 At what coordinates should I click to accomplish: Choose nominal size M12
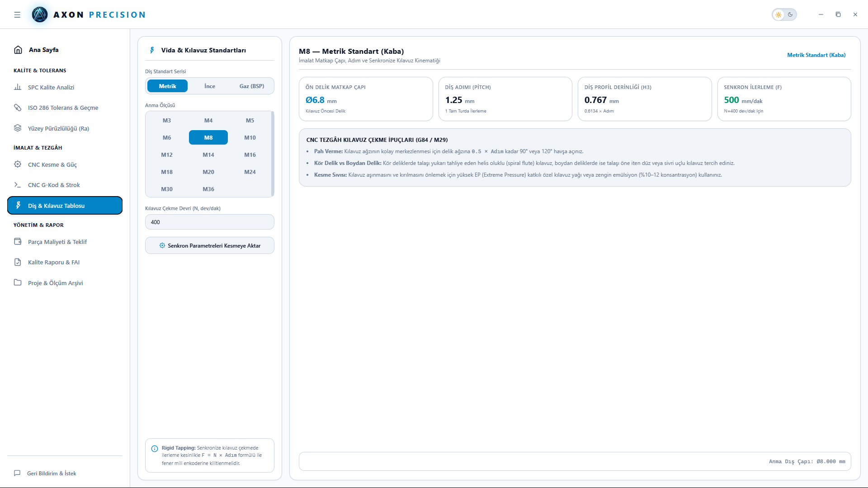[167, 155]
